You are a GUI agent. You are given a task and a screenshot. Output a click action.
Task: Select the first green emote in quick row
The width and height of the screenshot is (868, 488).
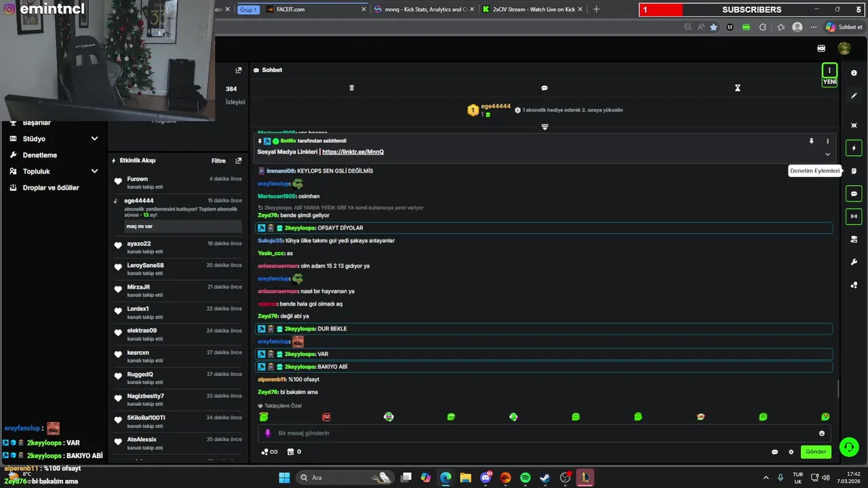[264, 417]
